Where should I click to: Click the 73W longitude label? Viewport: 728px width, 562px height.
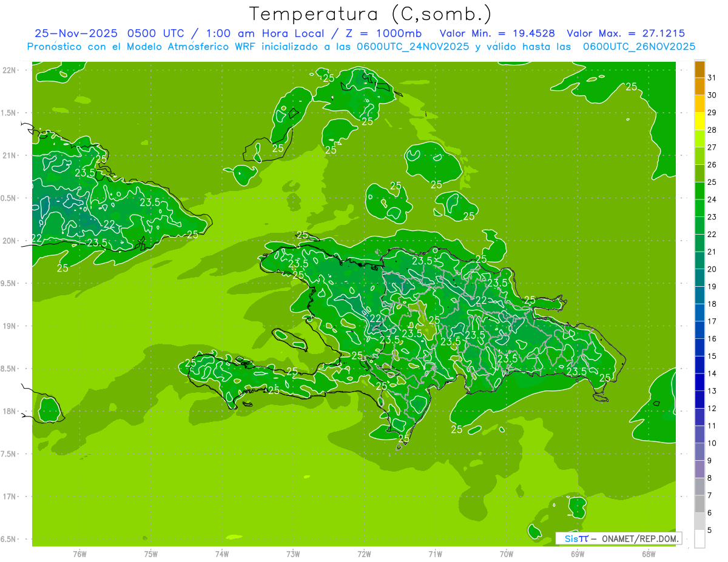(293, 554)
